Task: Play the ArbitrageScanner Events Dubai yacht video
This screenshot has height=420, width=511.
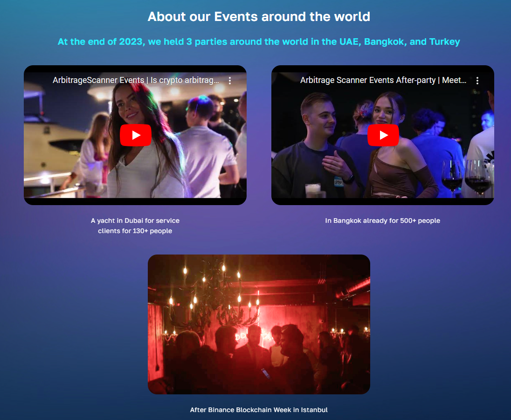Action: click(136, 135)
